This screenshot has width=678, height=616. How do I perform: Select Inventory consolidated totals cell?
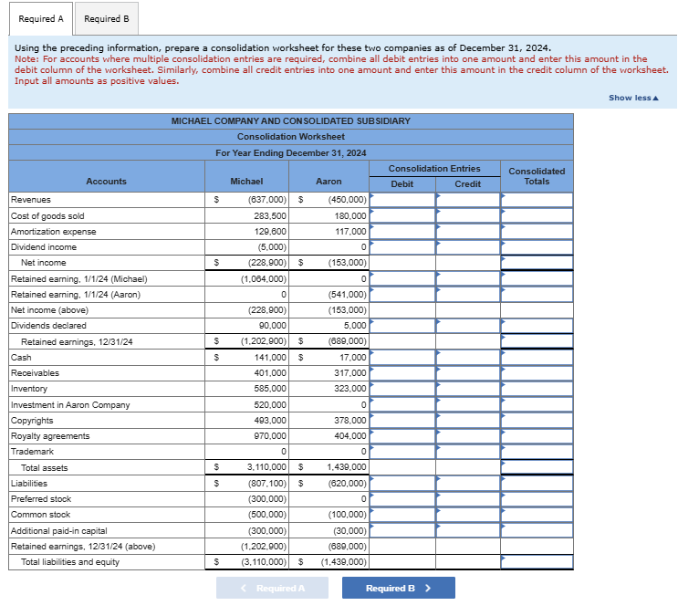[x=537, y=389]
